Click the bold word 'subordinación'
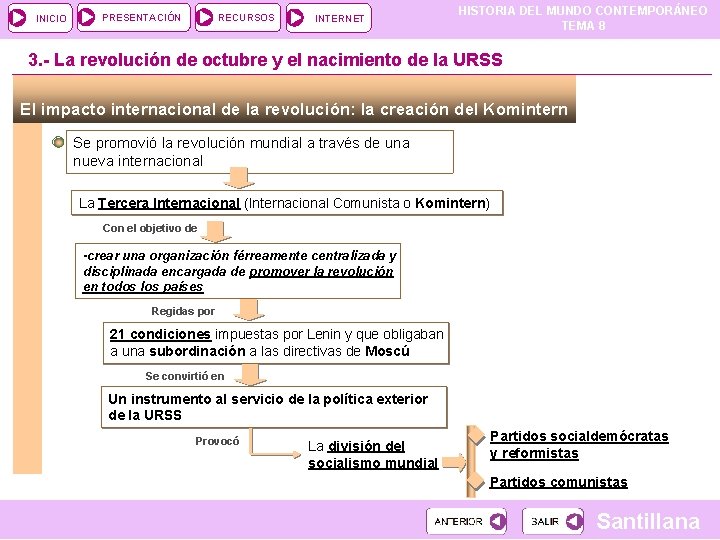This screenshot has height=540, width=720. (197, 351)
